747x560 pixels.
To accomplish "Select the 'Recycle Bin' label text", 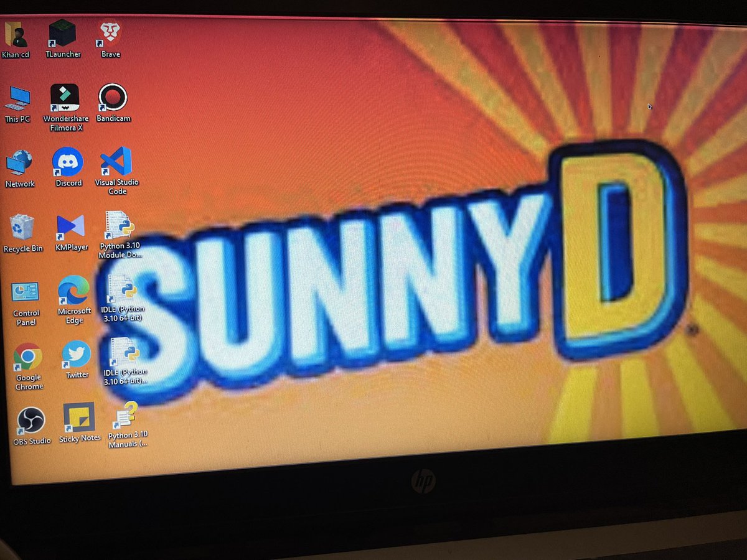I will 23,249.
